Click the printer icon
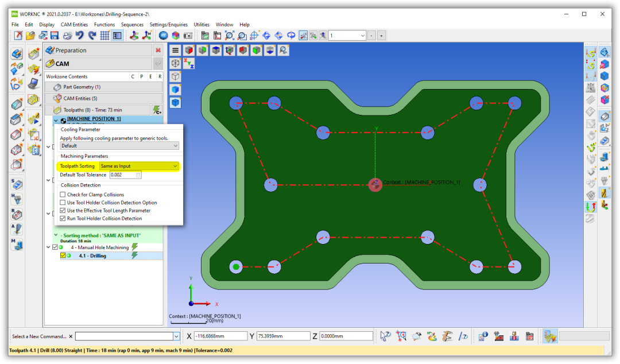Screen dimensions: 620x364 [67, 36]
